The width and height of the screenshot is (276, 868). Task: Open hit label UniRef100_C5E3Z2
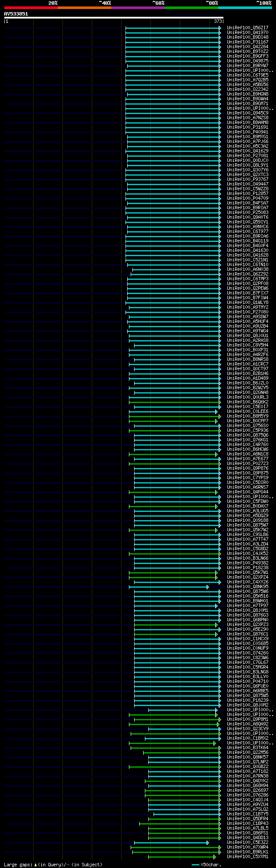click(x=248, y=842)
